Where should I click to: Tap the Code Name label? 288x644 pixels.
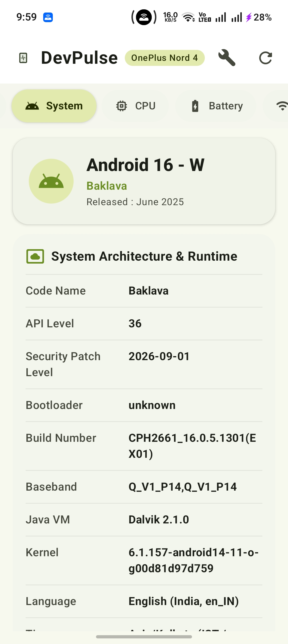pyautogui.click(x=56, y=291)
